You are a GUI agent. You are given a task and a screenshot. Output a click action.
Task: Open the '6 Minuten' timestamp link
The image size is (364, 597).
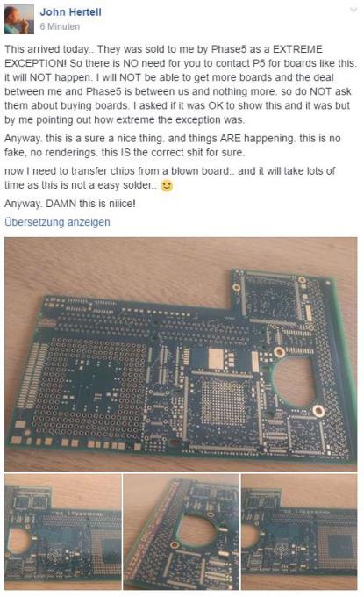[x=60, y=26]
